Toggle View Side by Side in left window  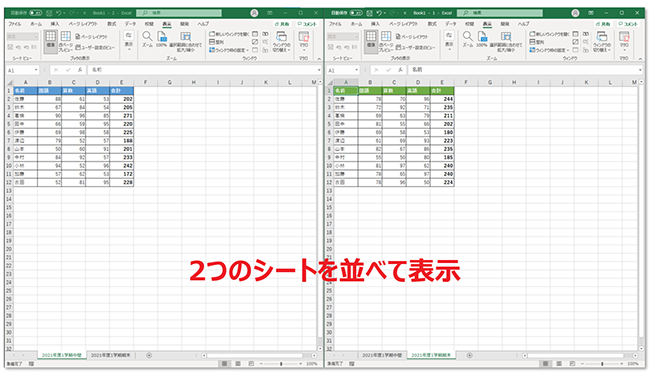click(x=265, y=34)
